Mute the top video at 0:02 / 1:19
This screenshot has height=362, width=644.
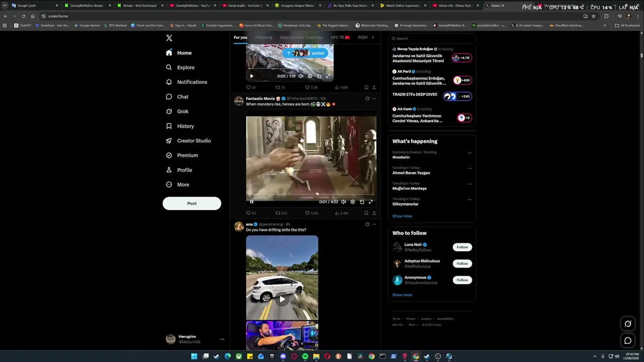pyautogui.click(x=301, y=76)
